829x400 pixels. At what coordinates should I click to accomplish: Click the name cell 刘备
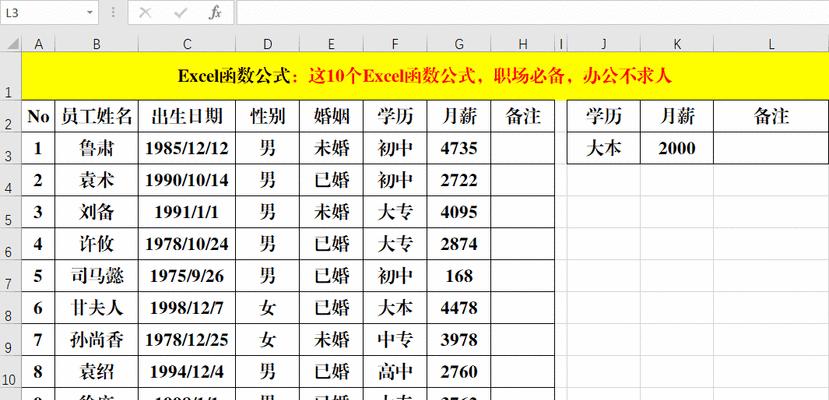coord(96,212)
